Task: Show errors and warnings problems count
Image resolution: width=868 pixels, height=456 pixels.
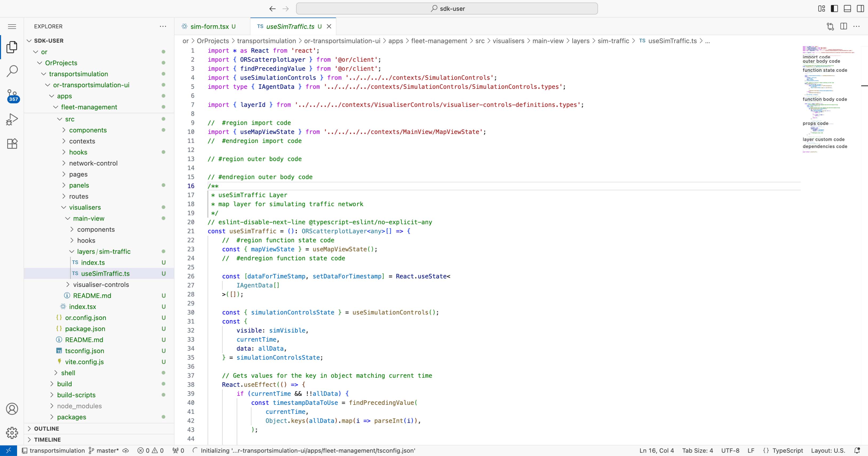Action: 151,451
